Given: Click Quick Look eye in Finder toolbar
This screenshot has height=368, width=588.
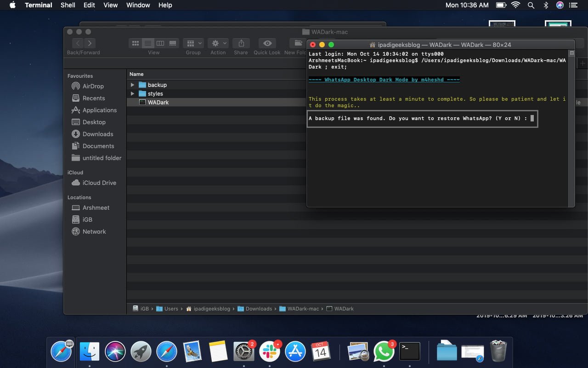Looking at the screenshot, I should tap(267, 43).
